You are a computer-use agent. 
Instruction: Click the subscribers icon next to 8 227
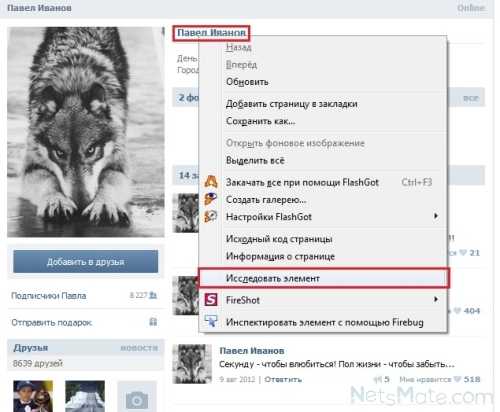pyautogui.click(x=153, y=295)
